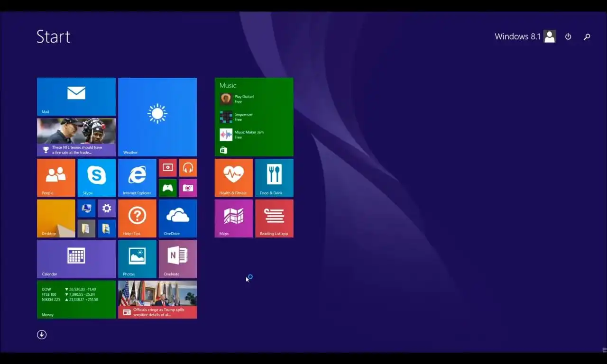
Task: Launch the OneNote tile
Action: (178, 259)
